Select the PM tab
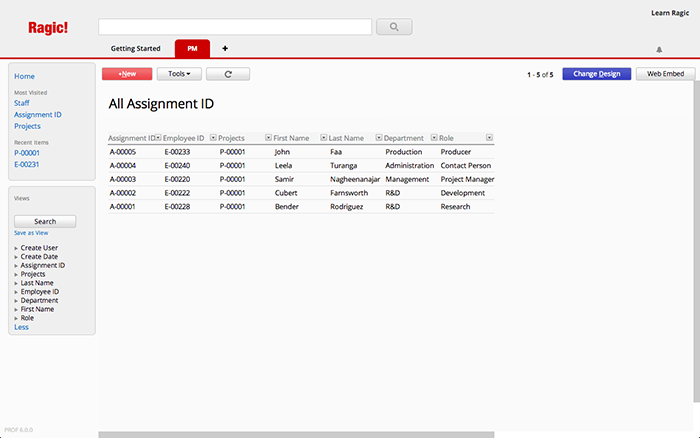The height and width of the screenshot is (438, 700). click(192, 48)
